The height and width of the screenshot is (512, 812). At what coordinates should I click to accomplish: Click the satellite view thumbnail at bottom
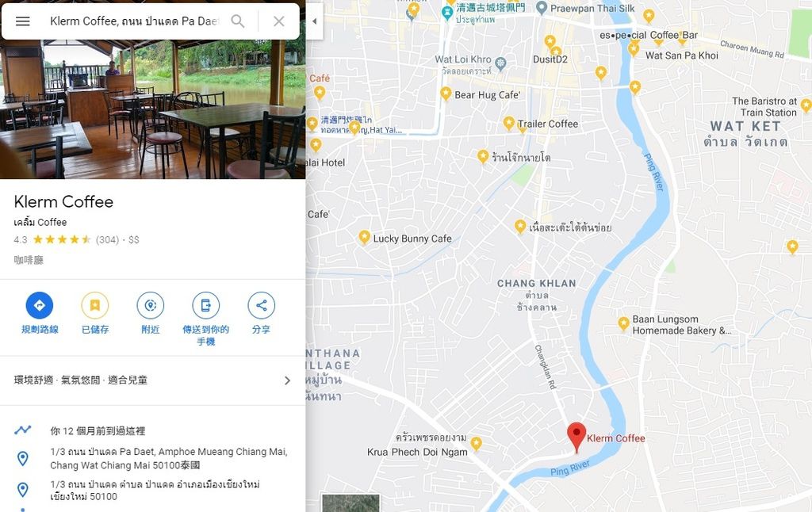(350, 503)
